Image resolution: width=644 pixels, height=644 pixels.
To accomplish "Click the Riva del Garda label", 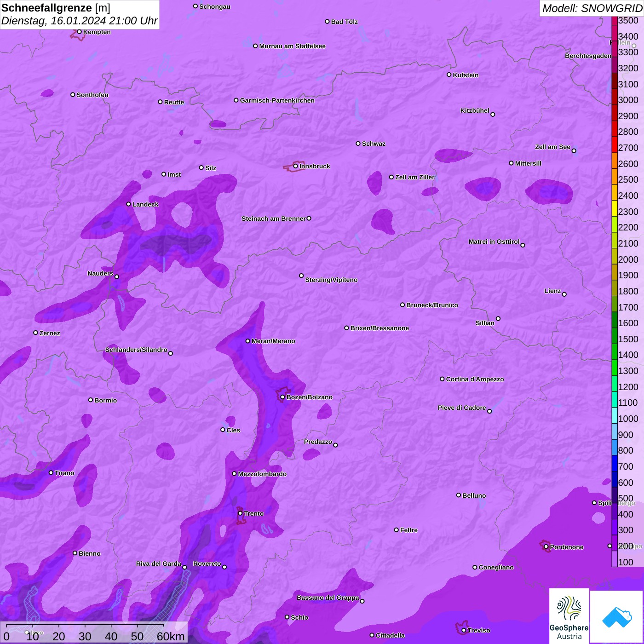I will [159, 563].
